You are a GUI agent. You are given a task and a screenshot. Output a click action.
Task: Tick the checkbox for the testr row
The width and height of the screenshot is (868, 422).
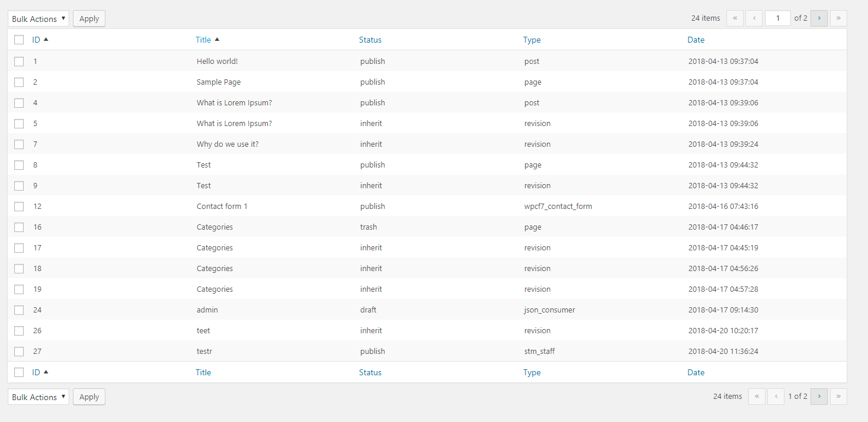point(19,352)
